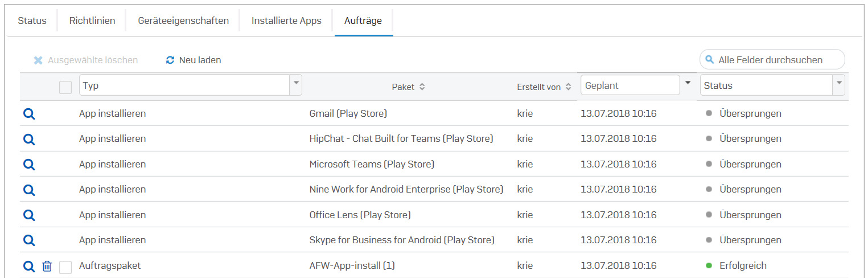Open details of Gmail install task

[x=29, y=114]
